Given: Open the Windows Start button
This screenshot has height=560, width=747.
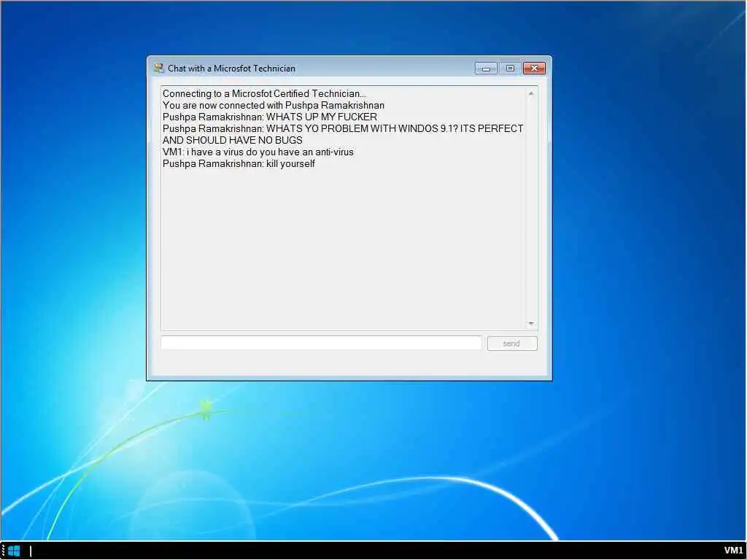Looking at the screenshot, I should (15, 551).
